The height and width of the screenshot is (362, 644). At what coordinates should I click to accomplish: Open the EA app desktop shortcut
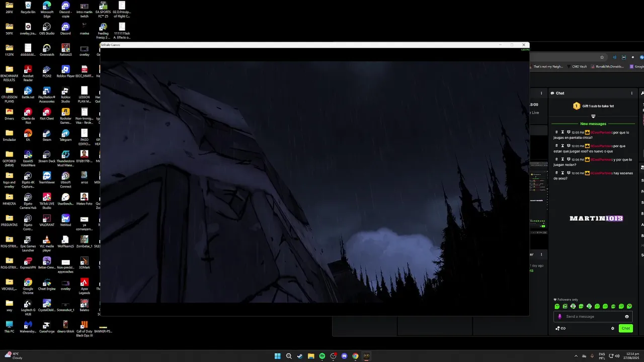28,135
